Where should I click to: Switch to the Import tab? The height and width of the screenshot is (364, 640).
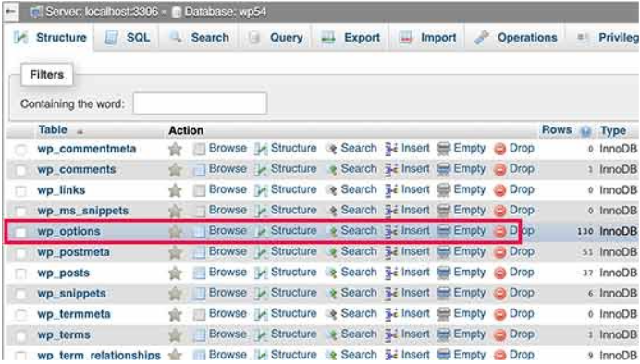tap(427, 38)
